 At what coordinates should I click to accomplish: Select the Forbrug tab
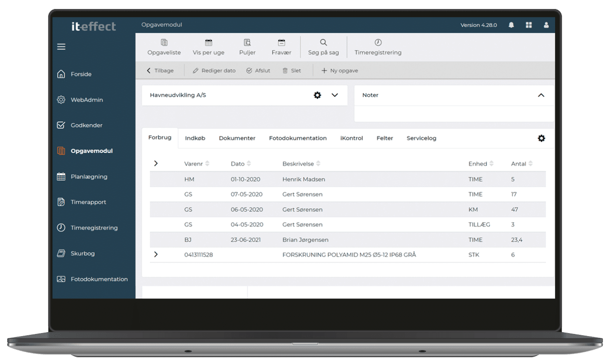click(x=160, y=137)
